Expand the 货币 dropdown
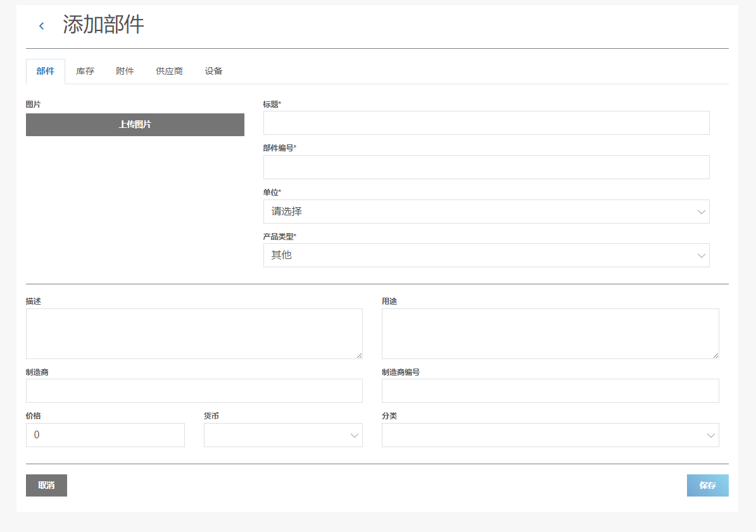This screenshot has height=532, width=756. (x=283, y=435)
